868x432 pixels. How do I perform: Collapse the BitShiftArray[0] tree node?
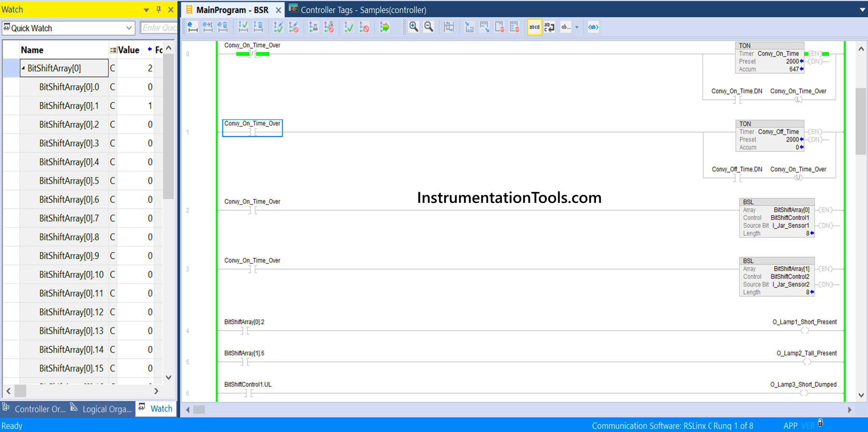pyautogui.click(x=23, y=68)
